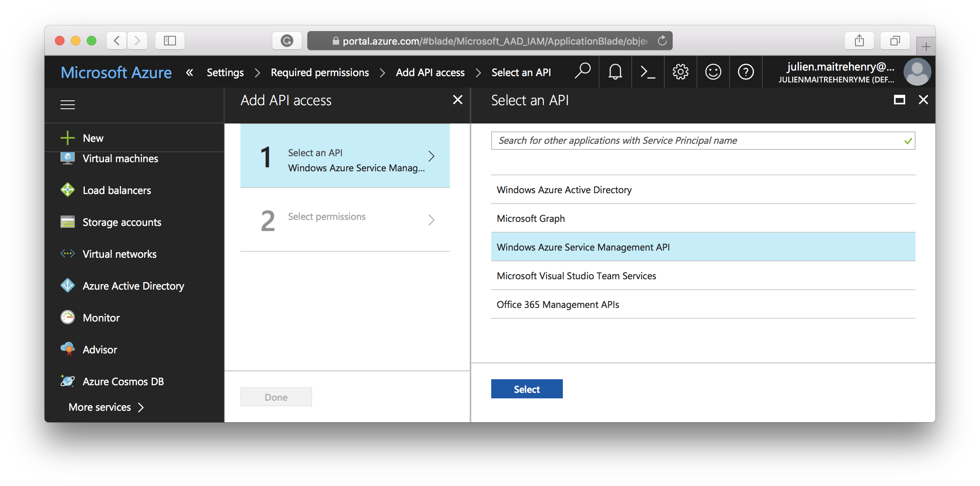Click the Monitor gauge icon
The height and width of the screenshot is (486, 980).
(68, 317)
